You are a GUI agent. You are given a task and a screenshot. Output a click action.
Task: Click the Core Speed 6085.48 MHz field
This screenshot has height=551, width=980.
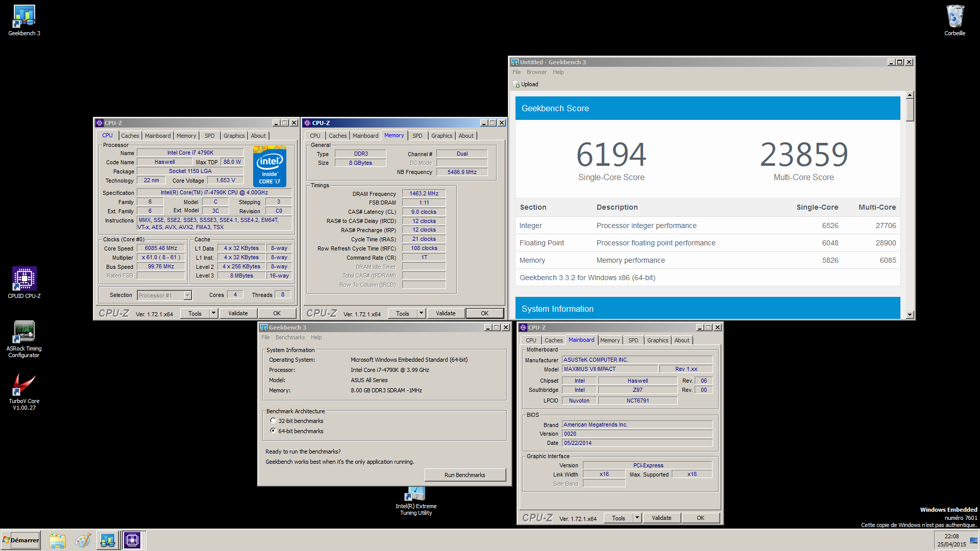161,248
